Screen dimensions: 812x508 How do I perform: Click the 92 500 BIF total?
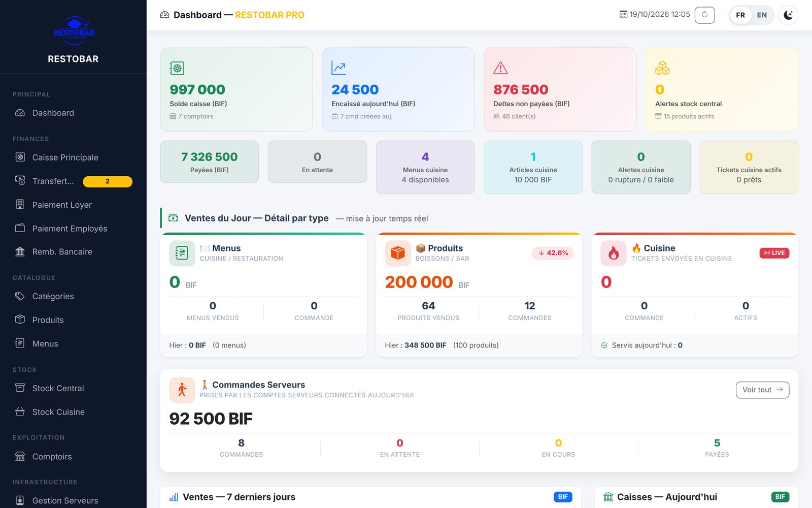(x=211, y=419)
